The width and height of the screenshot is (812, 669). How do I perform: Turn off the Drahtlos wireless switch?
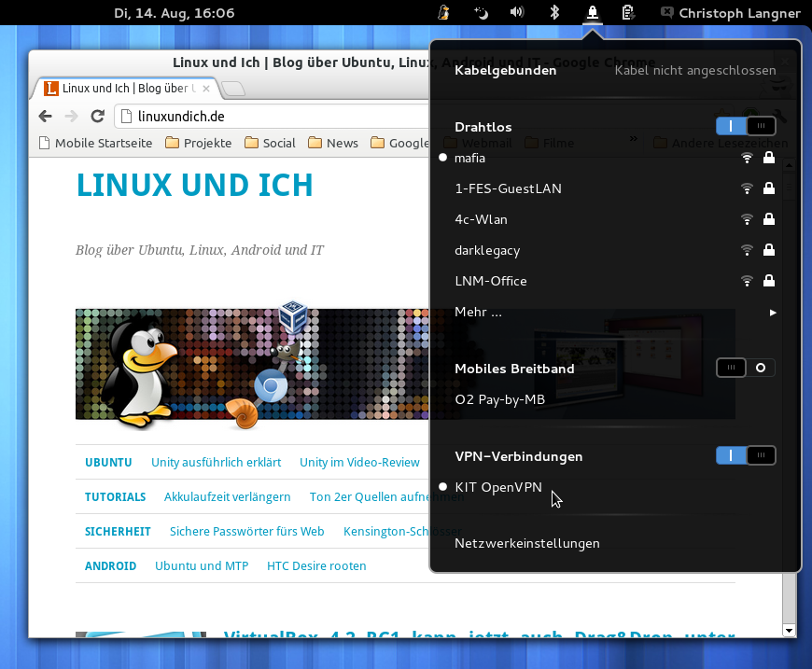point(745,126)
